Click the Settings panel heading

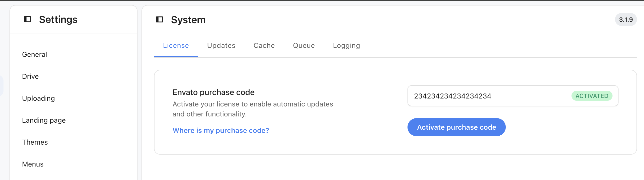pos(58,19)
